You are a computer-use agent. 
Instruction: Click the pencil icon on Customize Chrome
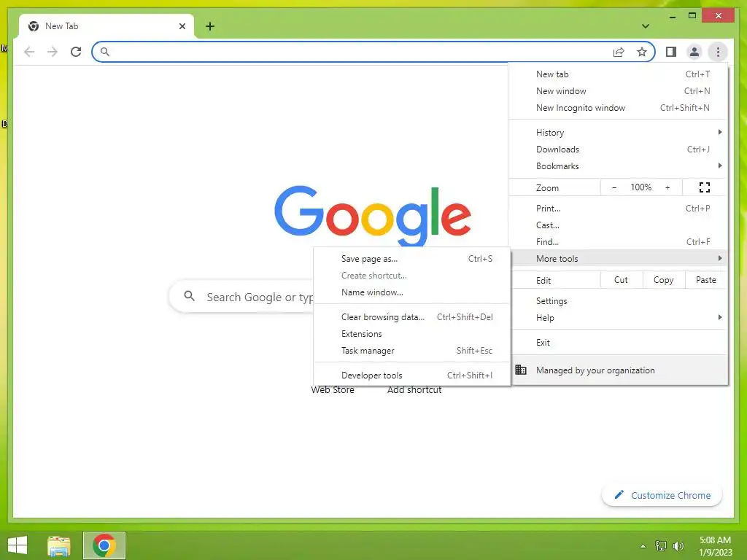pyautogui.click(x=619, y=495)
